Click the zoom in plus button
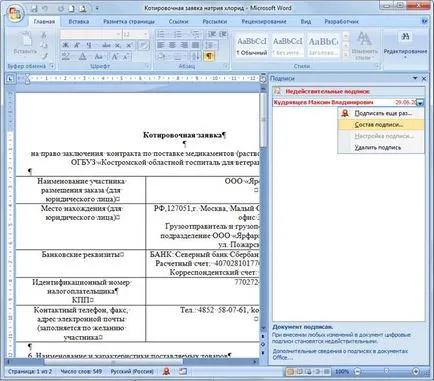Viewport: 434px width, 381px height. click(416, 371)
